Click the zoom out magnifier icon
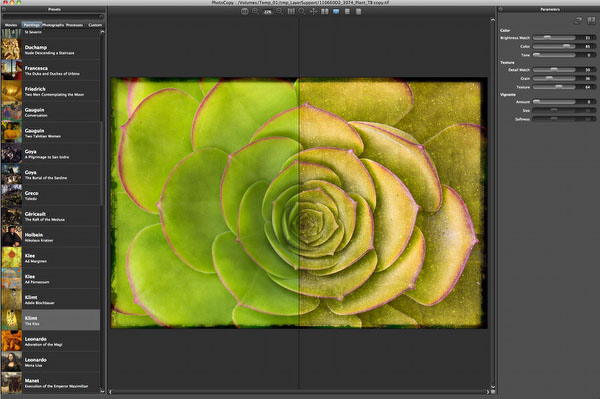This screenshot has height=399, width=600. click(x=280, y=11)
